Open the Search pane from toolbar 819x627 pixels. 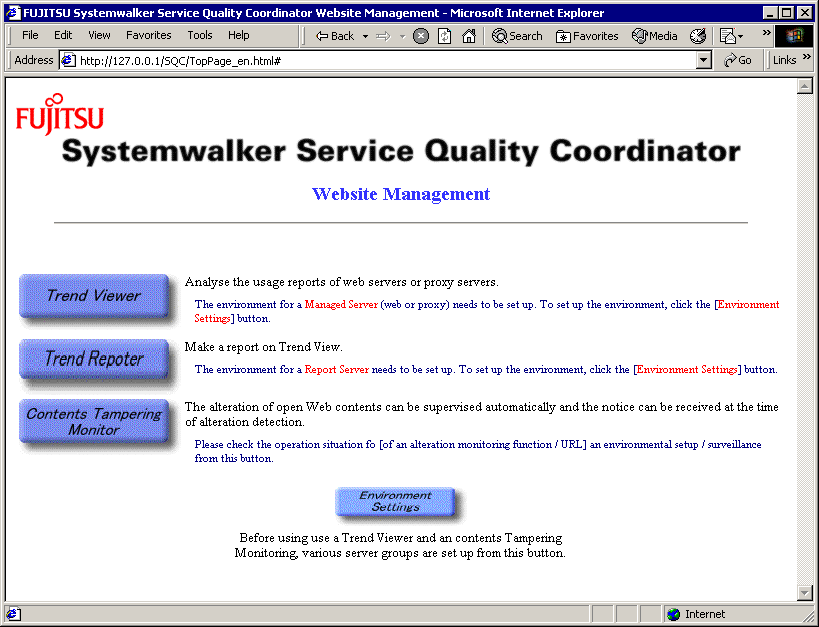click(x=517, y=36)
